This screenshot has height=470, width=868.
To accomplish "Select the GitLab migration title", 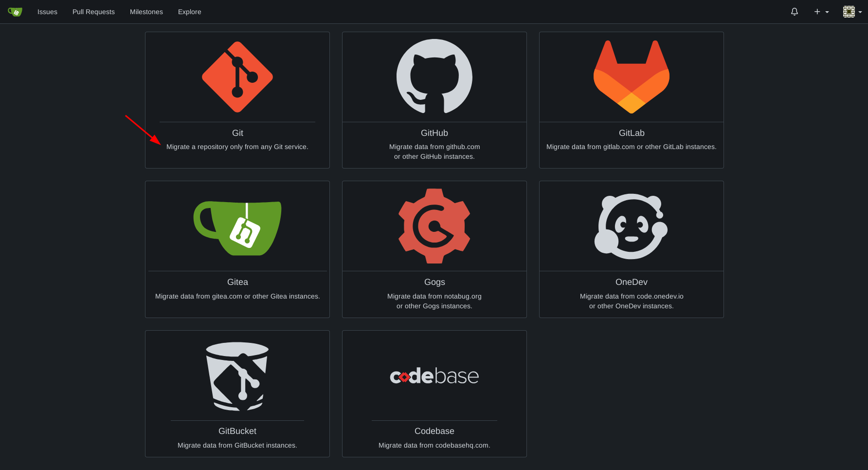I will click(x=632, y=133).
